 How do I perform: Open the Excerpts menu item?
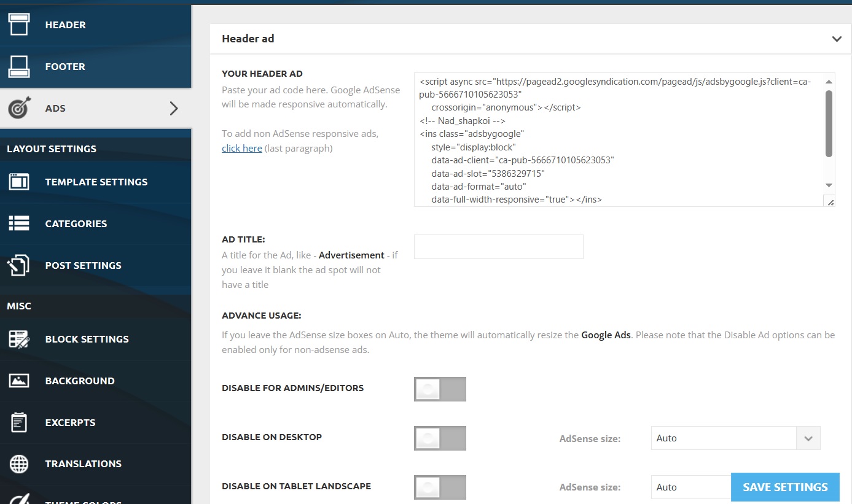tap(96, 422)
